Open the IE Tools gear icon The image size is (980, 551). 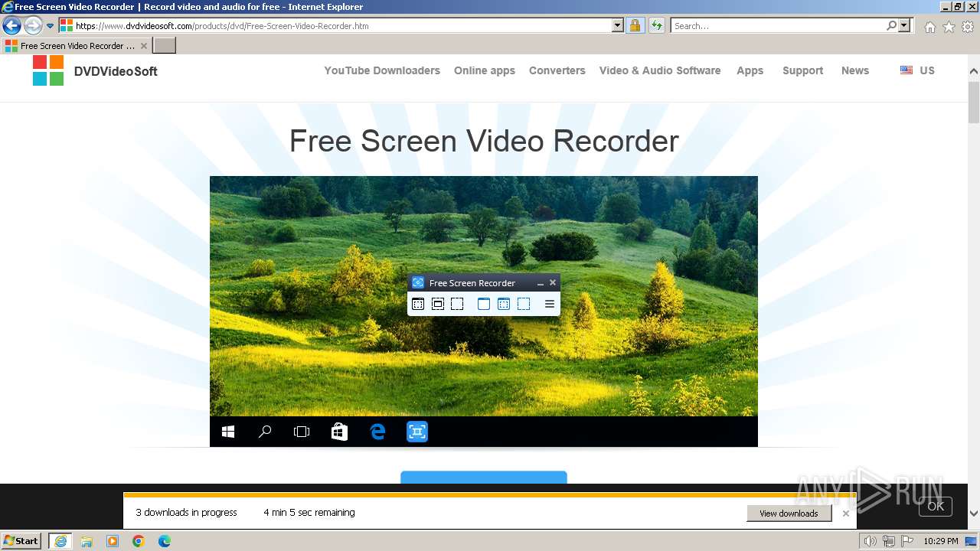coord(968,27)
